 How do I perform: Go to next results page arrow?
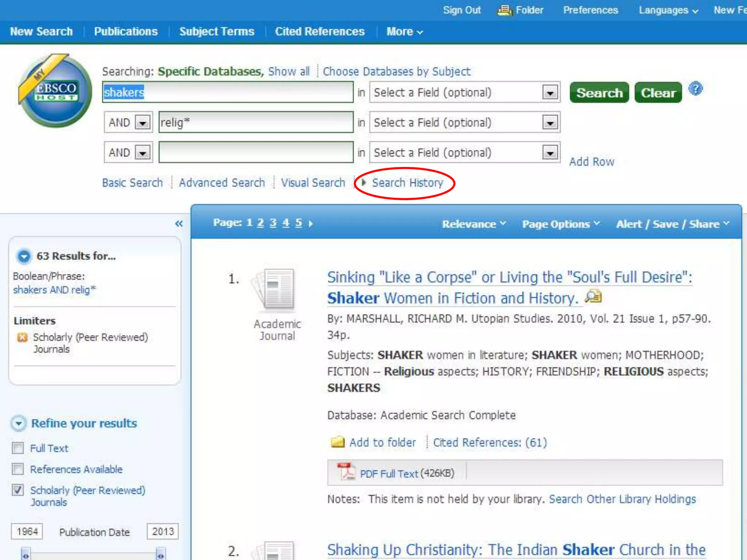[311, 223]
